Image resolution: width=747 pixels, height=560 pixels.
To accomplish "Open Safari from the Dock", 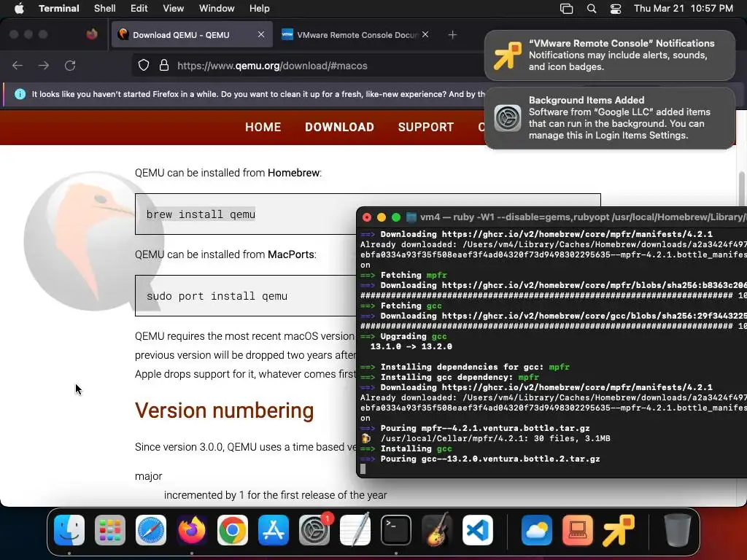I will pyautogui.click(x=151, y=530).
